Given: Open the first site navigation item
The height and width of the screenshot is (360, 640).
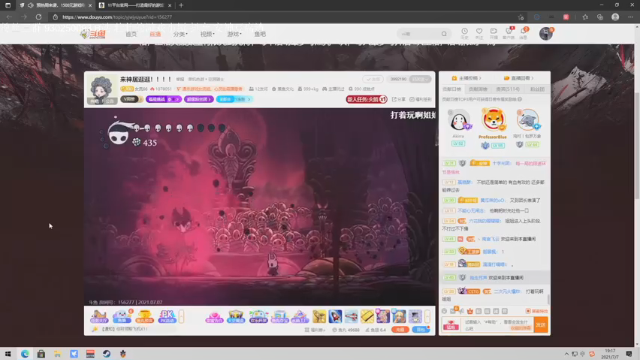Looking at the screenshot, I should coord(131,34).
